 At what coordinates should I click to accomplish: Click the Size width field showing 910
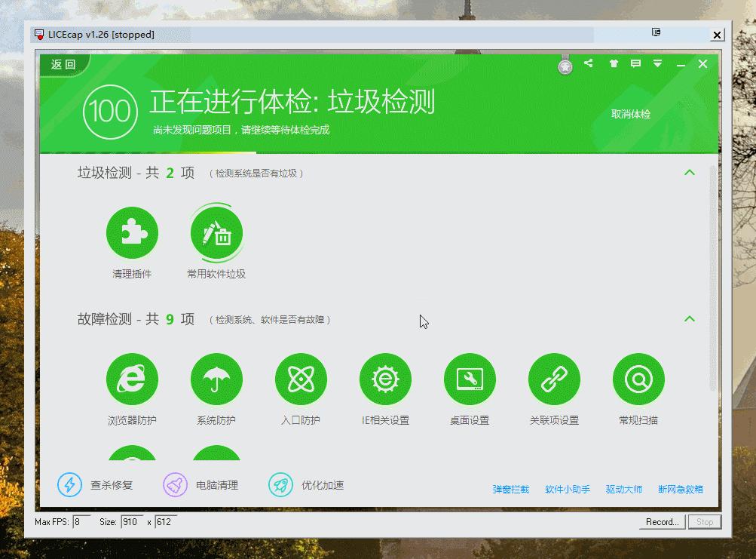pos(133,522)
